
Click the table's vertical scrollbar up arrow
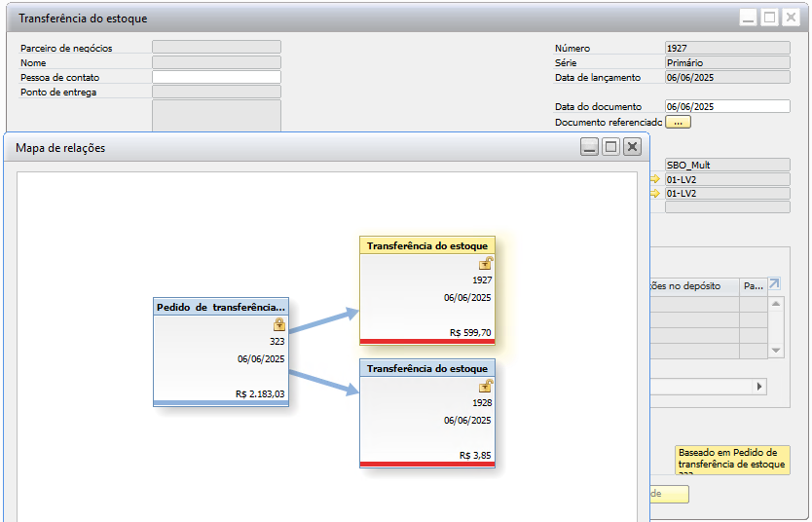(x=776, y=304)
